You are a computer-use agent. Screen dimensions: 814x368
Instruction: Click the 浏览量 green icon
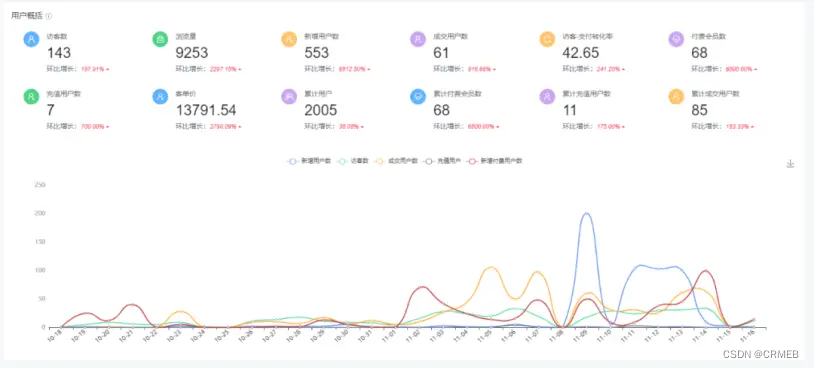160,39
